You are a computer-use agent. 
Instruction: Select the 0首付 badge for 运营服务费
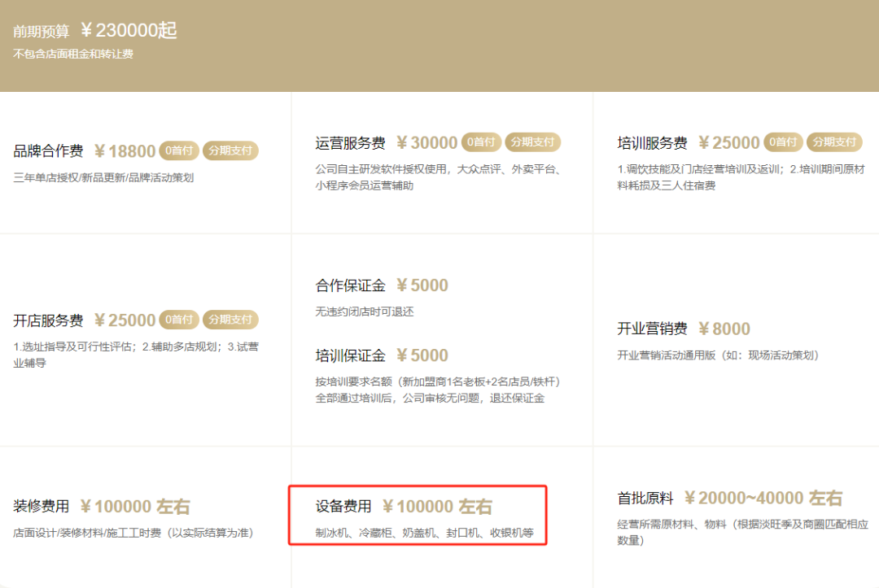click(481, 142)
